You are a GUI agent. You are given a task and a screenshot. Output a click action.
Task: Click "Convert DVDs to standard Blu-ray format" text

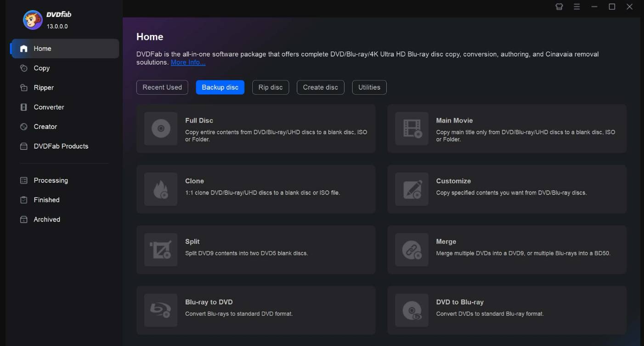point(490,314)
